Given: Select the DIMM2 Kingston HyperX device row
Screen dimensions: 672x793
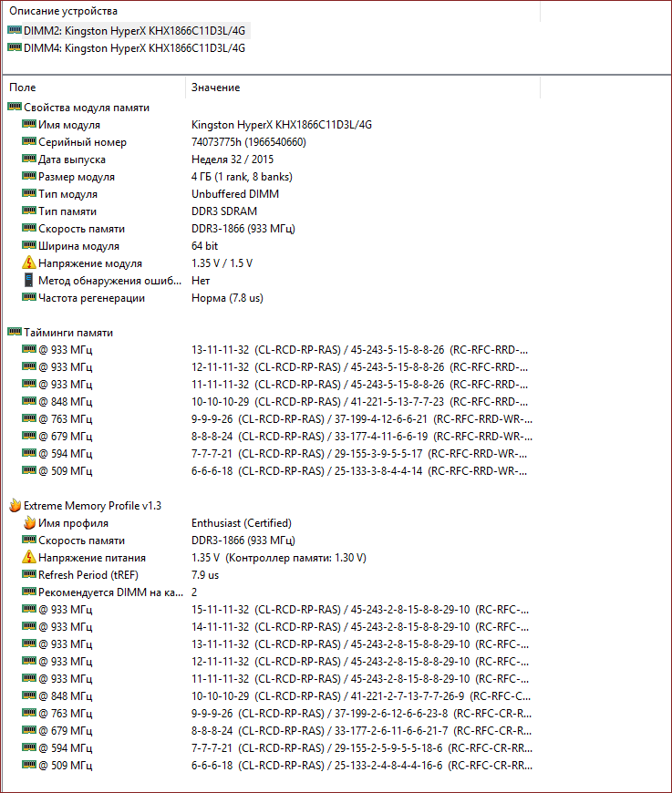Looking at the screenshot, I should coord(129,31).
